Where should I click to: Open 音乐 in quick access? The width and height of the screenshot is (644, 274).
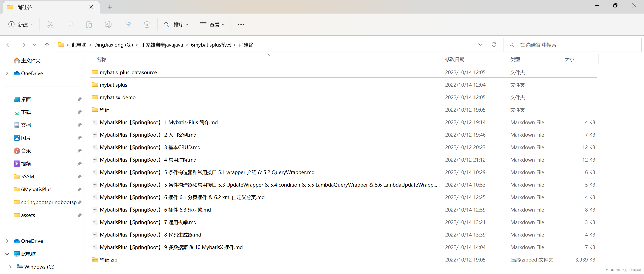coord(22,151)
